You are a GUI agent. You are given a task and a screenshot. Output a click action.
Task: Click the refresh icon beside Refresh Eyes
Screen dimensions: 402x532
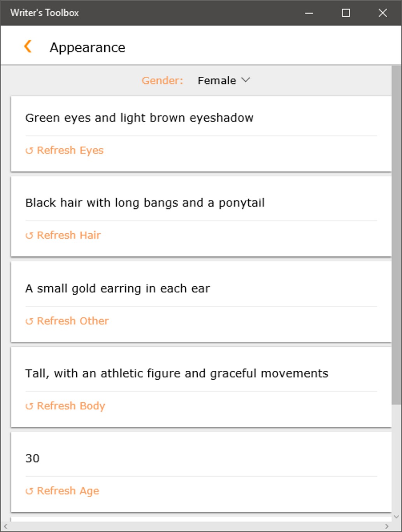[x=29, y=151]
